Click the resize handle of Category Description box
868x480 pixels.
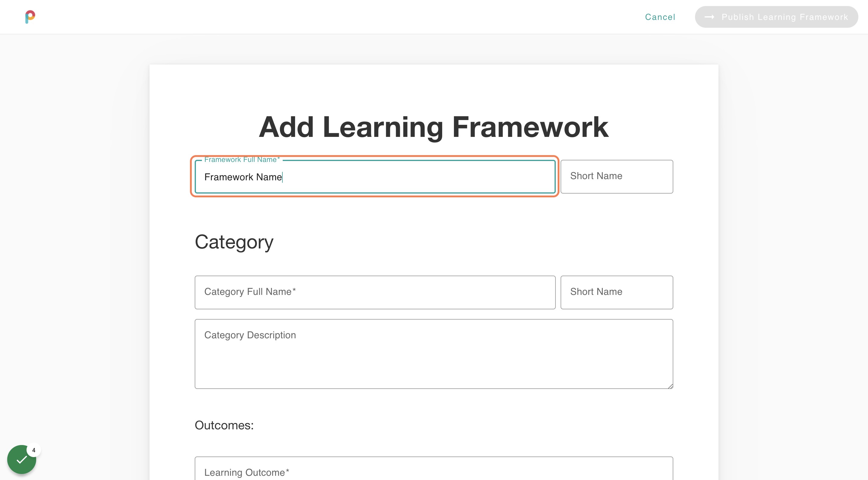[671, 386]
